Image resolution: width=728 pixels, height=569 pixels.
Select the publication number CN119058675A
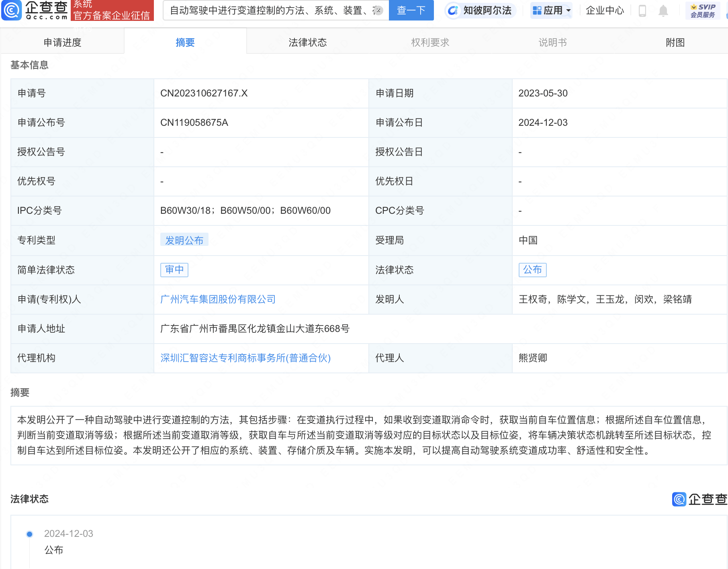pyautogui.click(x=194, y=123)
